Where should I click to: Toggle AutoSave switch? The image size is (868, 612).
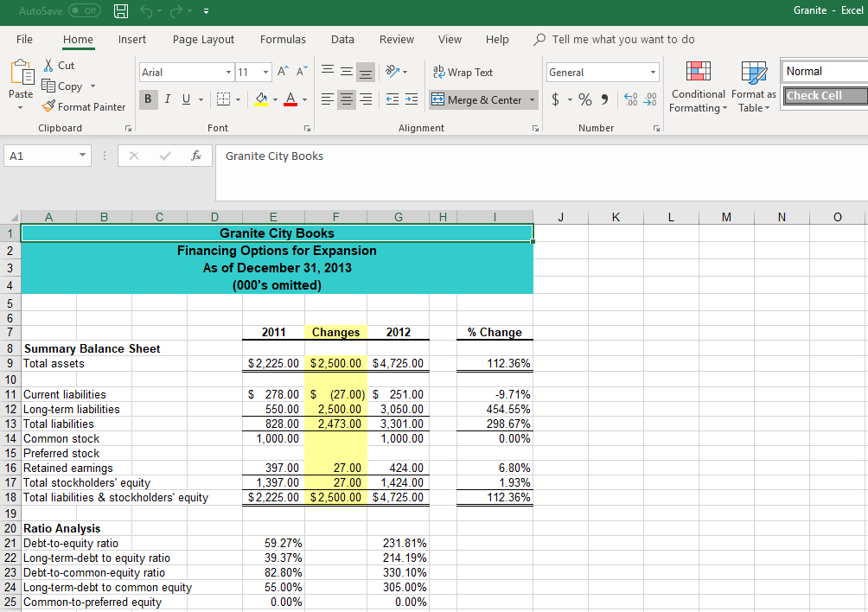click(85, 10)
